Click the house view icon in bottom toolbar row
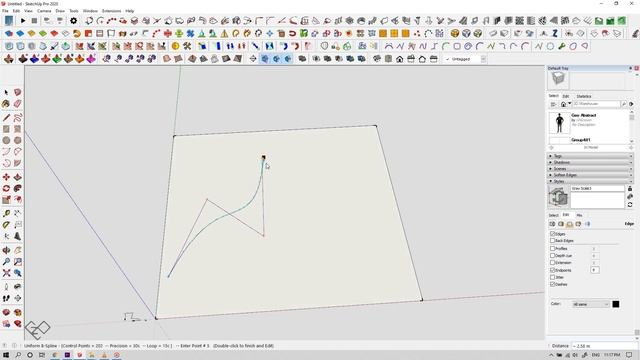640x360 pixels. pyautogui.click(x=400, y=59)
